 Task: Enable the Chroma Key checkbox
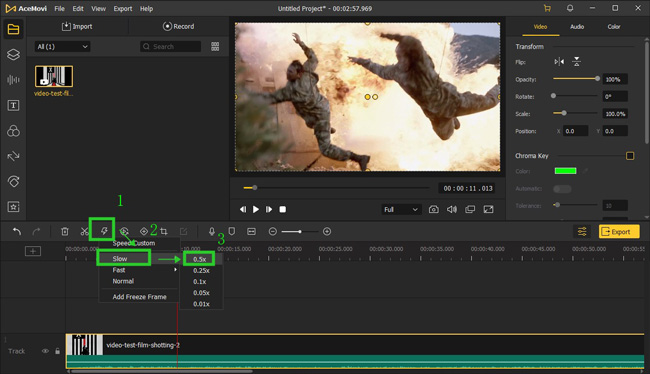point(630,156)
